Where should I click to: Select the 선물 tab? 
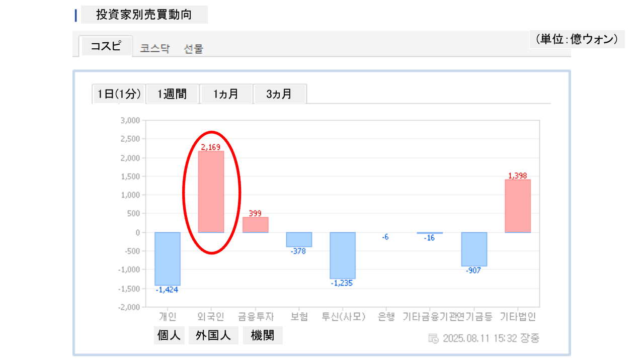pos(194,49)
